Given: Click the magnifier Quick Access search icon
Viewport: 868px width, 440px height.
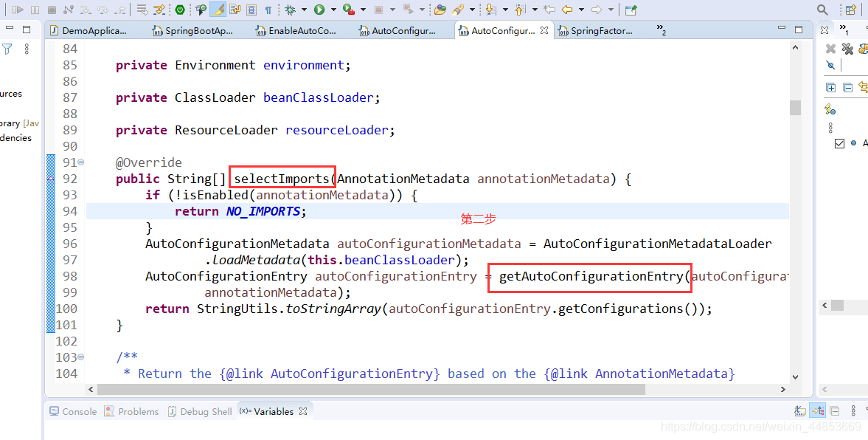Looking at the screenshot, I should click(x=822, y=10).
